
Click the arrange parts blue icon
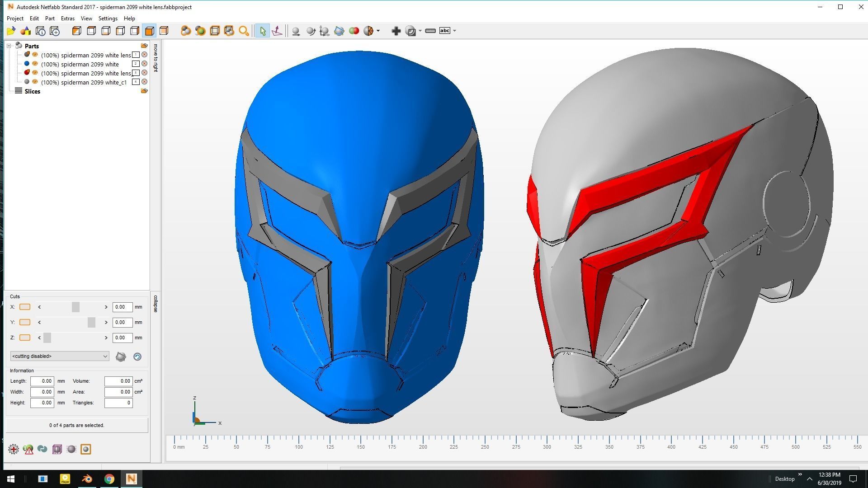click(x=339, y=31)
